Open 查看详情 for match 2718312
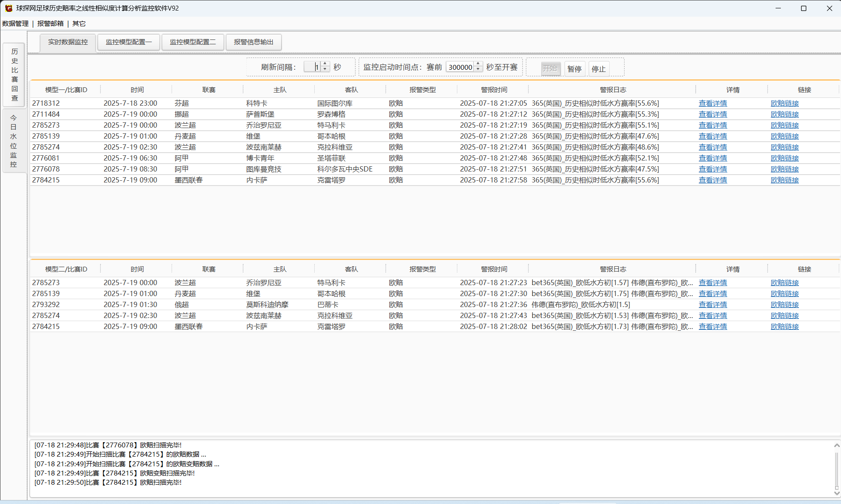The width and height of the screenshot is (841, 504). click(713, 104)
